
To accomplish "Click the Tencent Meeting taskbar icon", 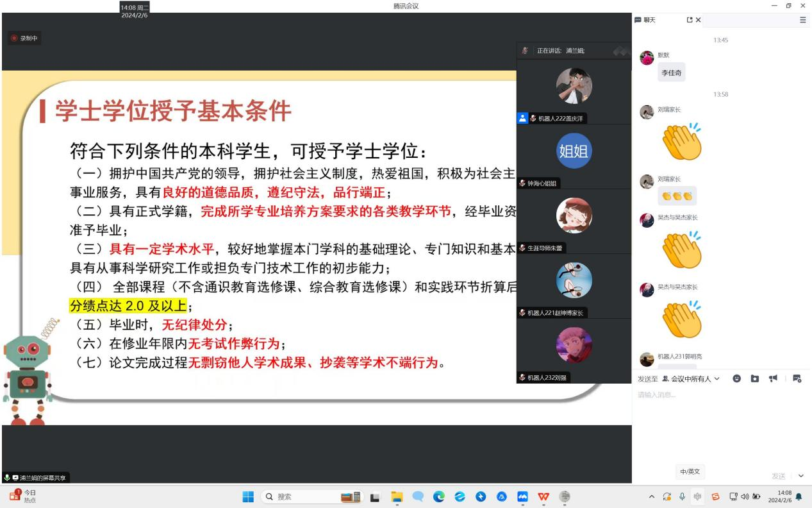I will point(522,496).
